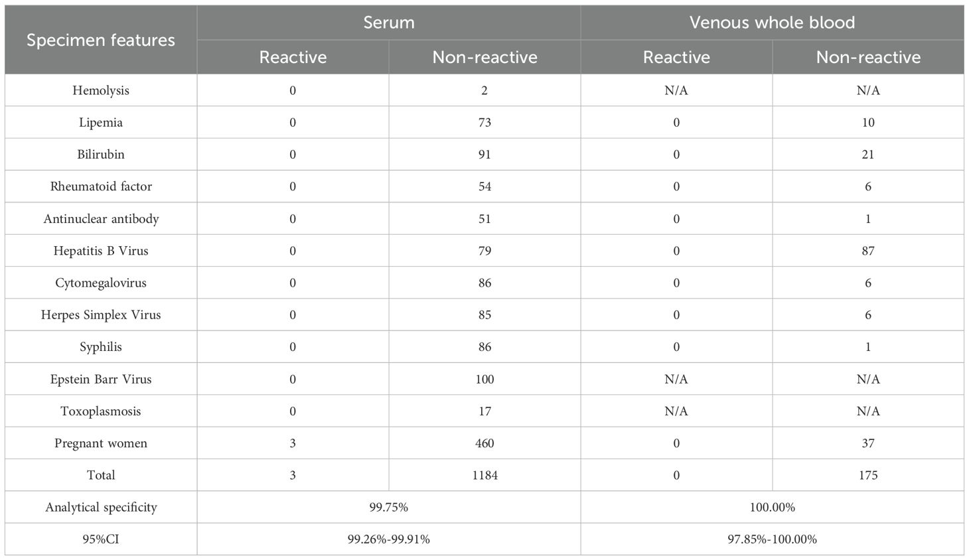Select the Analytical specificity row label
The width and height of the screenshot is (969, 560).
[x=101, y=508]
